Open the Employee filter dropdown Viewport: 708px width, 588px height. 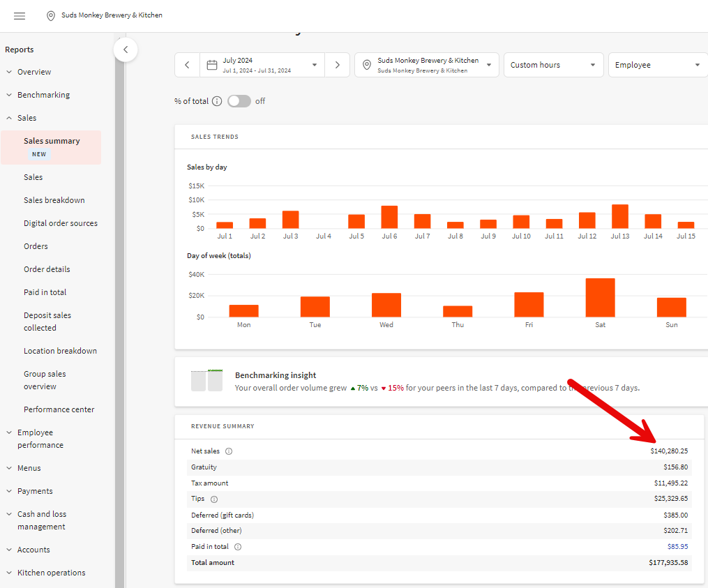(x=657, y=65)
